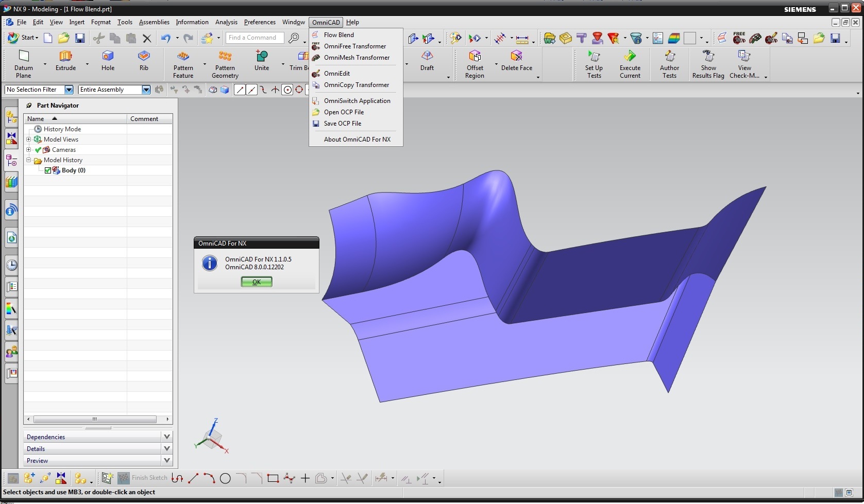Expand the Model Views tree node
Viewport: 864px width, 504px height.
click(29, 140)
